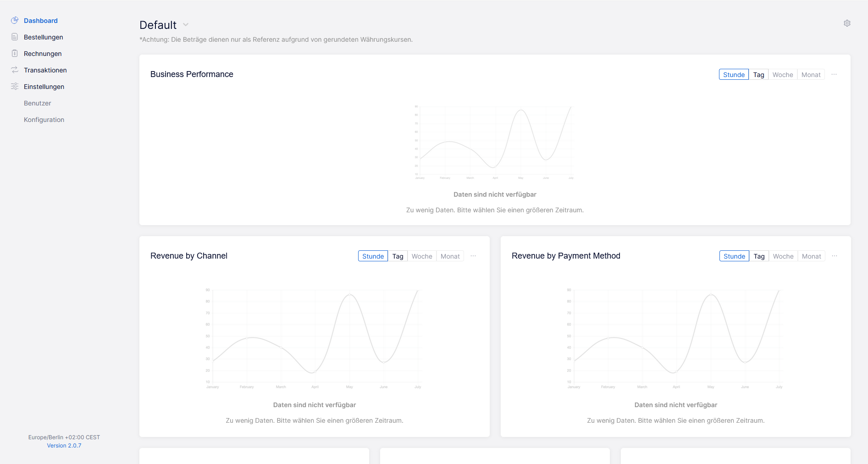Go to Transaktionen page
Viewport: 868px width, 464px height.
[x=45, y=70]
